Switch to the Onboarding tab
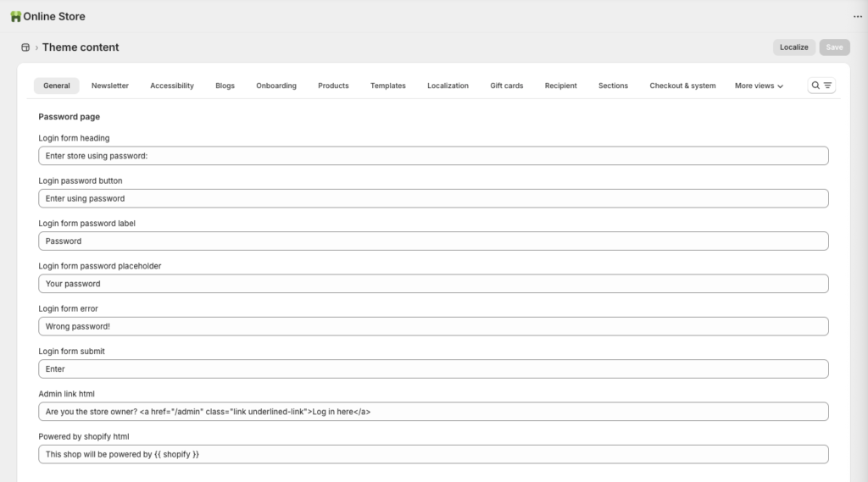The width and height of the screenshot is (868, 482). (276, 86)
